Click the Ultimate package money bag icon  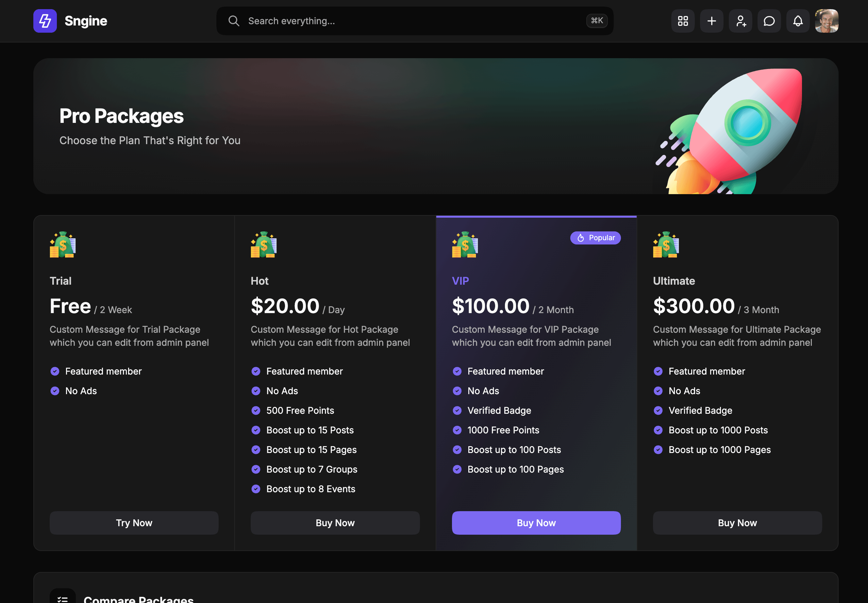(x=666, y=244)
